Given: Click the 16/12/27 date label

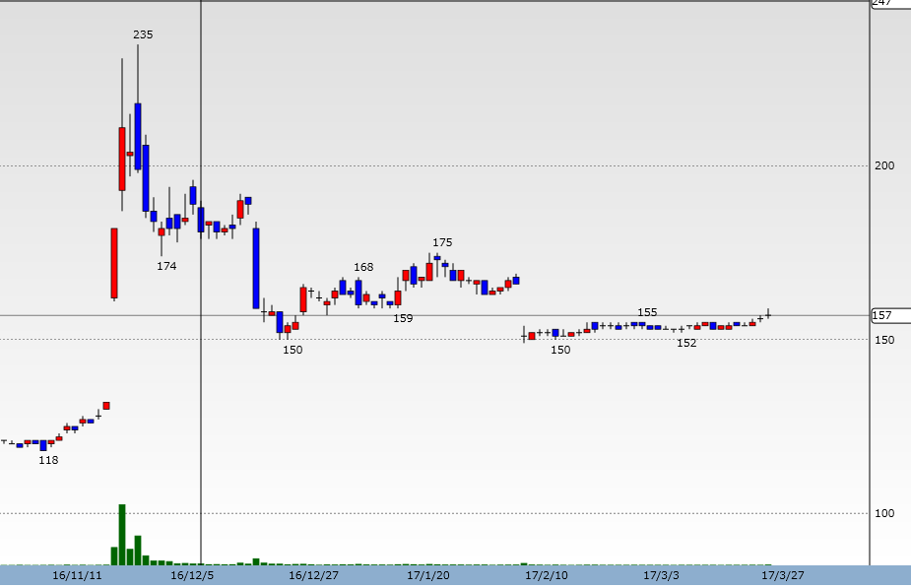Looking at the screenshot, I should [x=314, y=576].
